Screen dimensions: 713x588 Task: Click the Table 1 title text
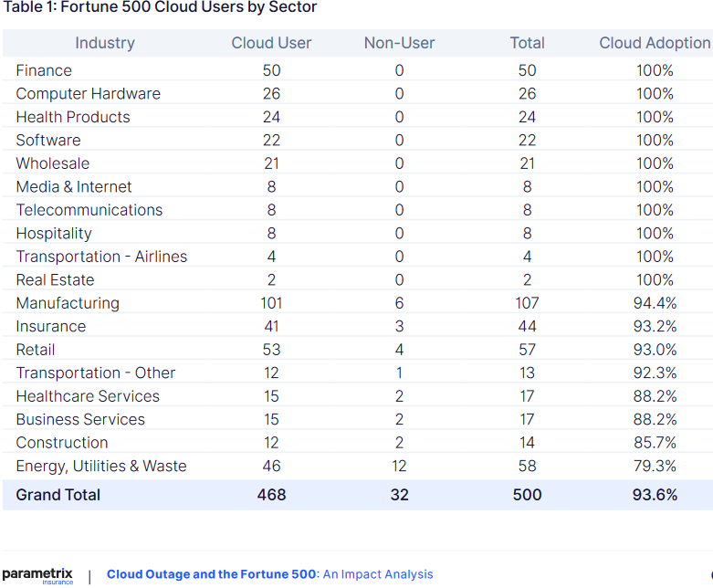tap(161, 8)
